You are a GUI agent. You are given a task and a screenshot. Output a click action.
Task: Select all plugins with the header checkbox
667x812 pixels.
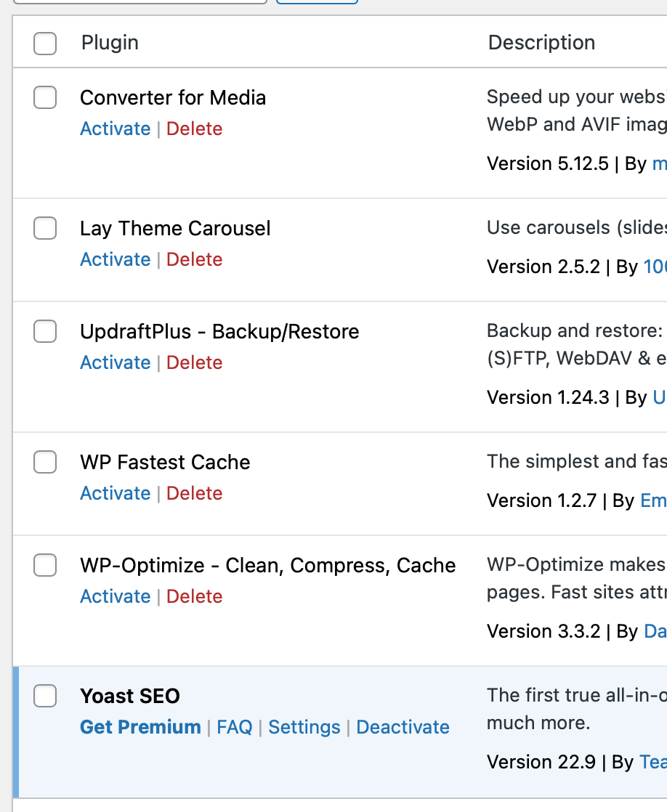[x=45, y=44]
